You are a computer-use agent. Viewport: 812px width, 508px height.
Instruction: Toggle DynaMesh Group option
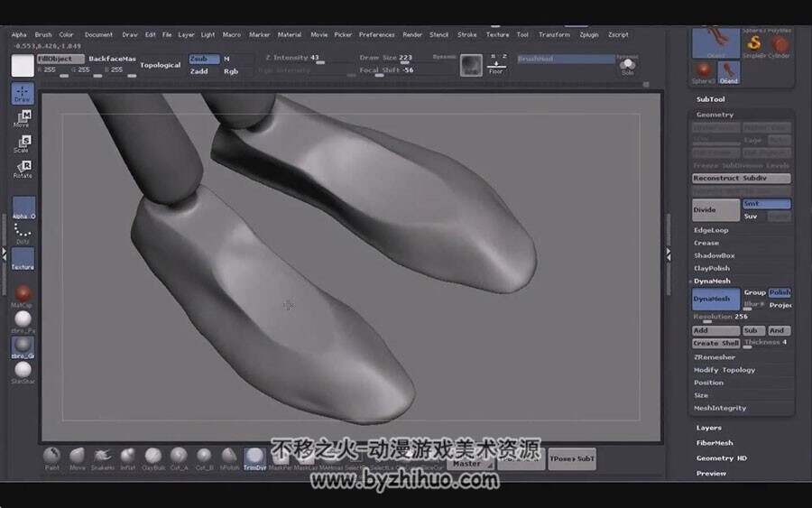tap(754, 292)
